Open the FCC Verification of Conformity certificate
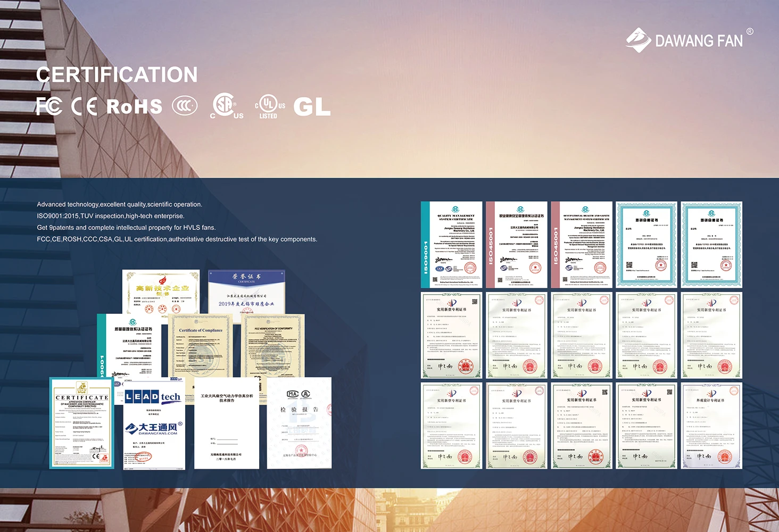Screen dimensions: 779x532 point(273,346)
